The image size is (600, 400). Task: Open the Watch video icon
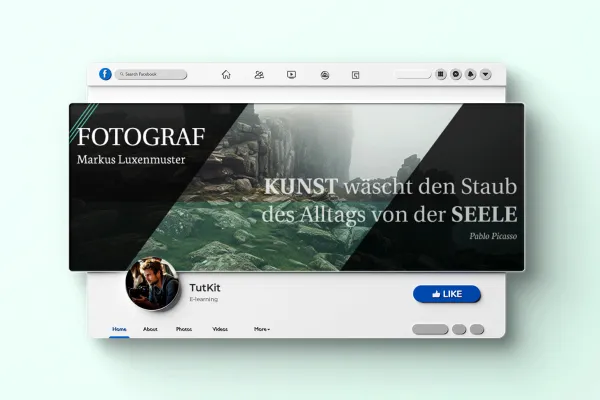coord(291,75)
